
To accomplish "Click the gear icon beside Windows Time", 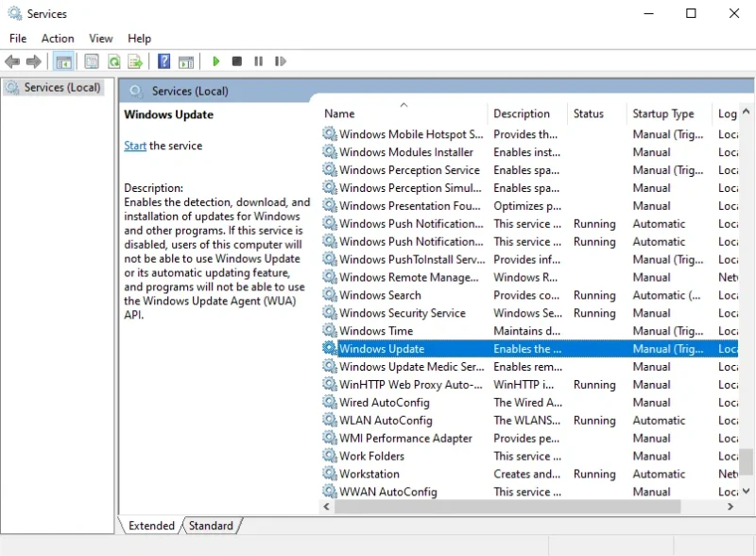I will (330, 330).
